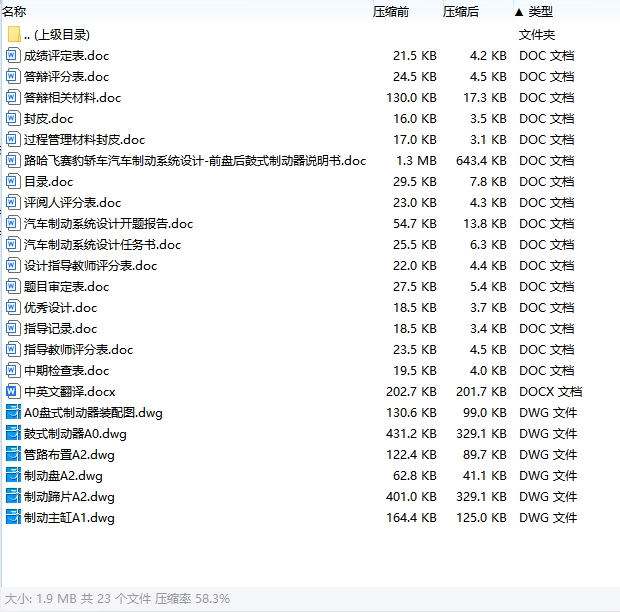Click the Word icon beside 优秀设计.doc
Image resolution: width=620 pixels, height=612 pixels.
point(12,307)
